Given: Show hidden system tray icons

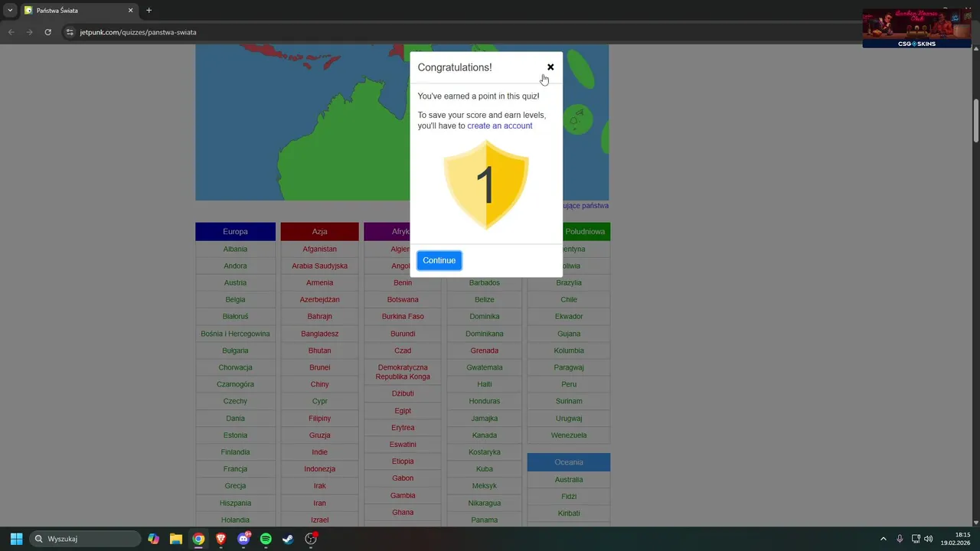Looking at the screenshot, I should 884,539.
